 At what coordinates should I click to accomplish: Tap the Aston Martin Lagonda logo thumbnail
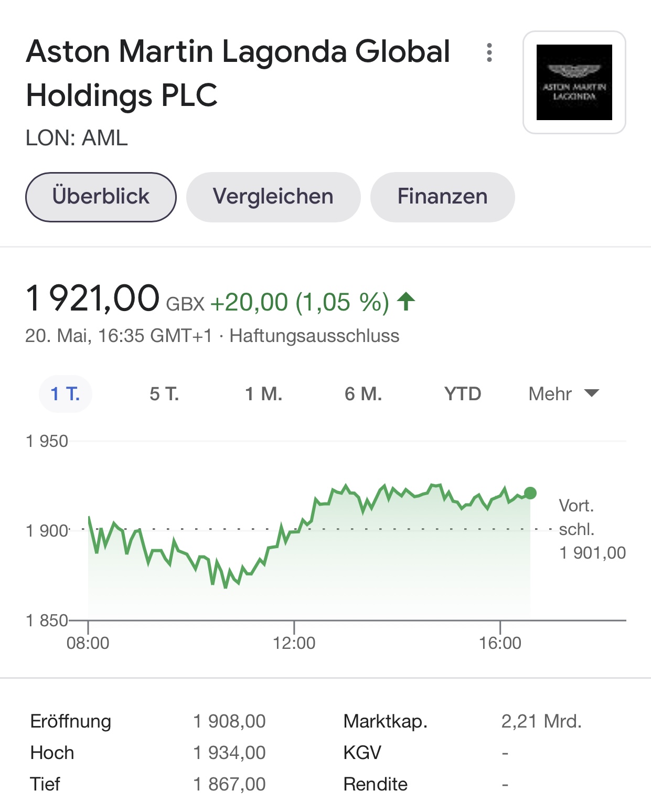574,82
